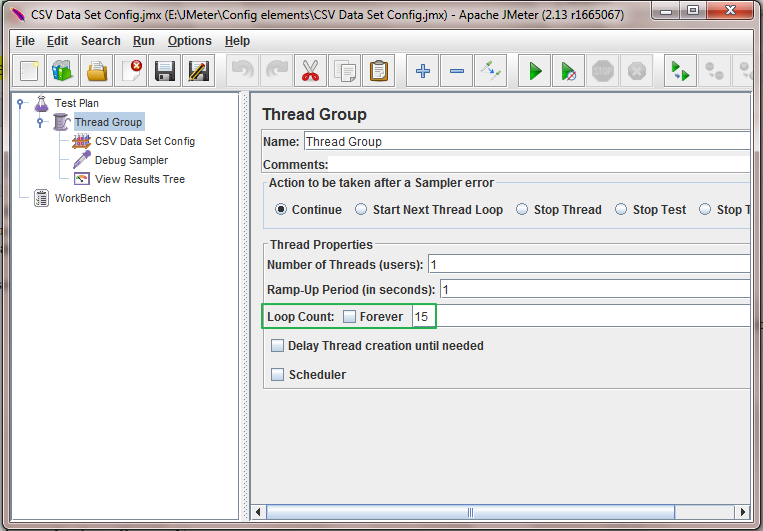Open the Help menu
Screen dimensions: 763x531
pyautogui.click(x=237, y=41)
